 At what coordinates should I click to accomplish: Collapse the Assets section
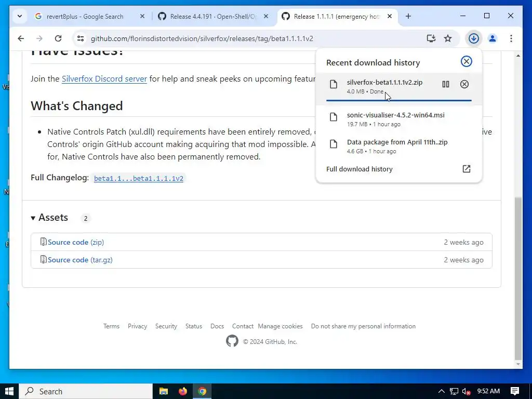pyautogui.click(x=49, y=218)
